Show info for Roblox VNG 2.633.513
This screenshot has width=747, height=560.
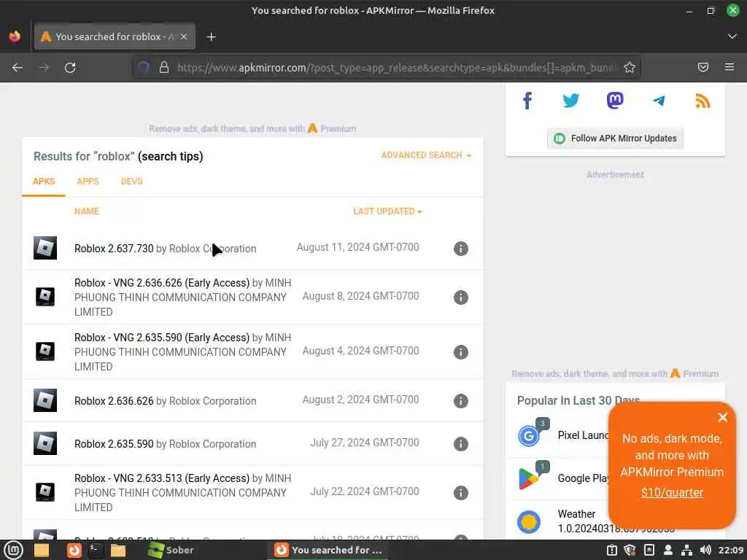(x=461, y=492)
